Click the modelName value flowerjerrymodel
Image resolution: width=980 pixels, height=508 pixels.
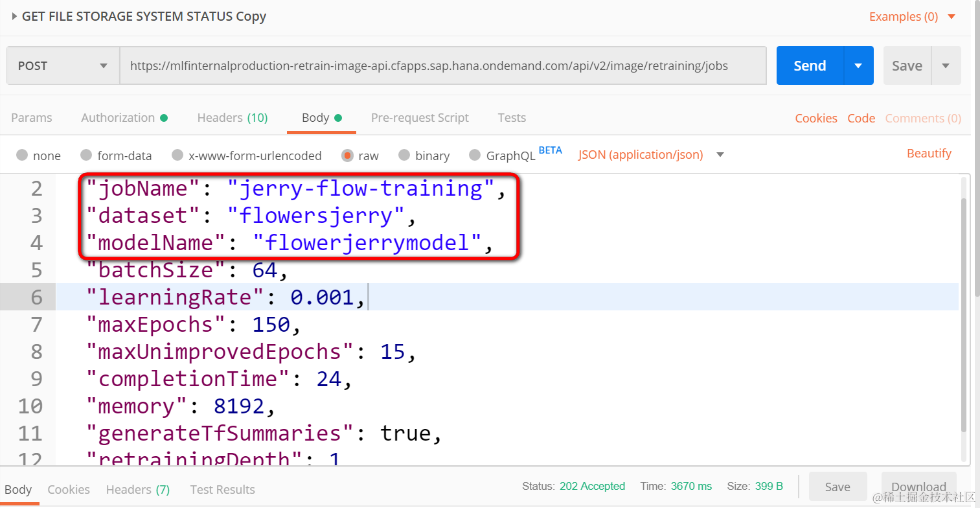(368, 243)
